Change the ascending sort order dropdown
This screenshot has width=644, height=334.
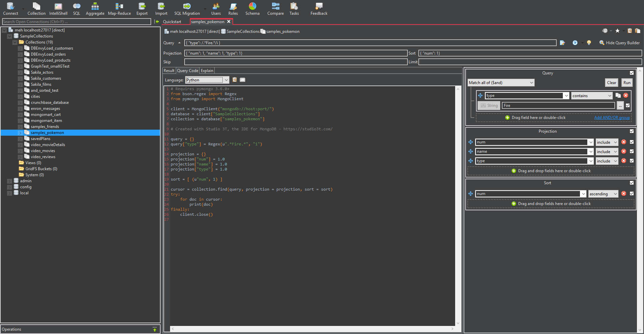tap(603, 194)
